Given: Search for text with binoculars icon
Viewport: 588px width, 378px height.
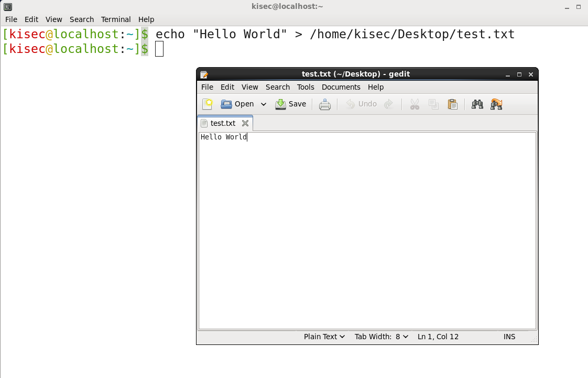Looking at the screenshot, I should (x=477, y=104).
